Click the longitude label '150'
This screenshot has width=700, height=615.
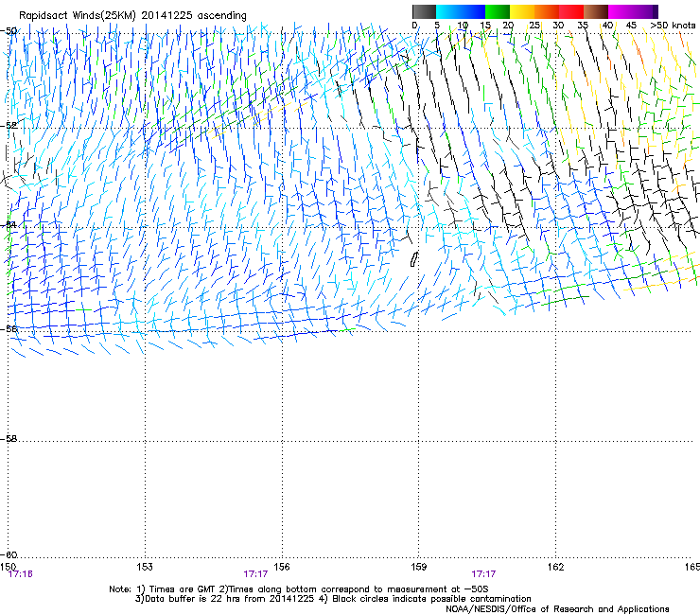(x=8, y=567)
